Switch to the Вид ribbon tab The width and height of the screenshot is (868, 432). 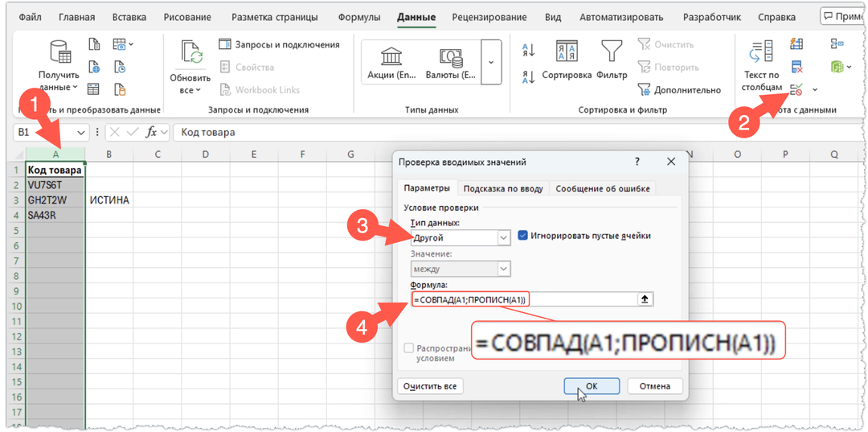[x=553, y=17]
